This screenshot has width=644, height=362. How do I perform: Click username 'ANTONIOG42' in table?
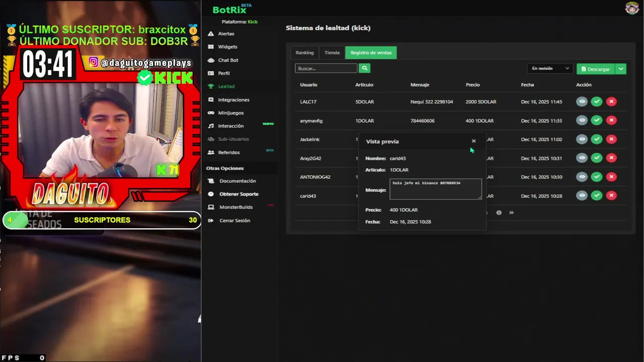coord(315,177)
